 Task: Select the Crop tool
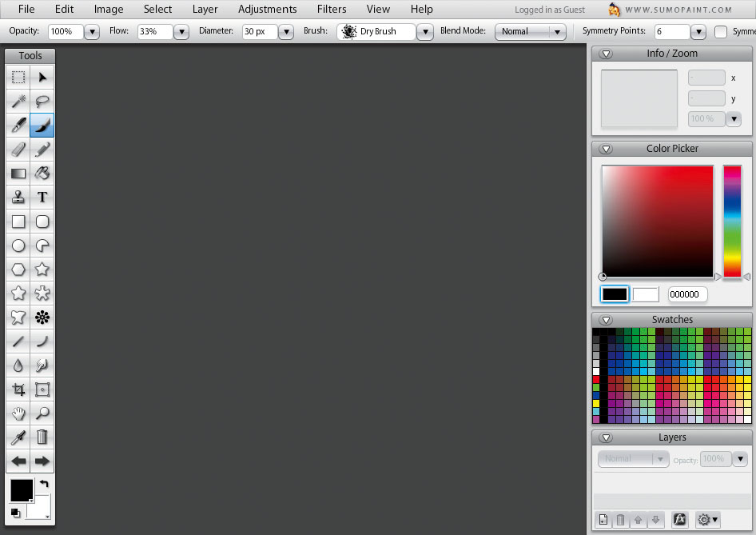click(18, 389)
